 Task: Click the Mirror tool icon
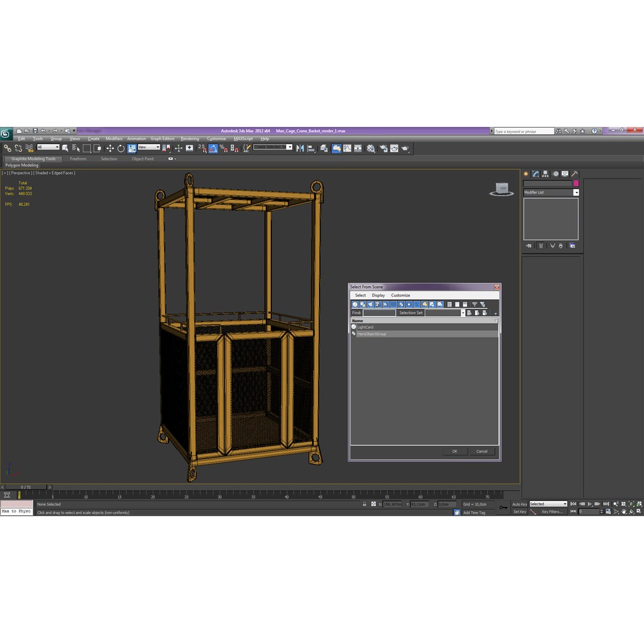pos(300,148)
